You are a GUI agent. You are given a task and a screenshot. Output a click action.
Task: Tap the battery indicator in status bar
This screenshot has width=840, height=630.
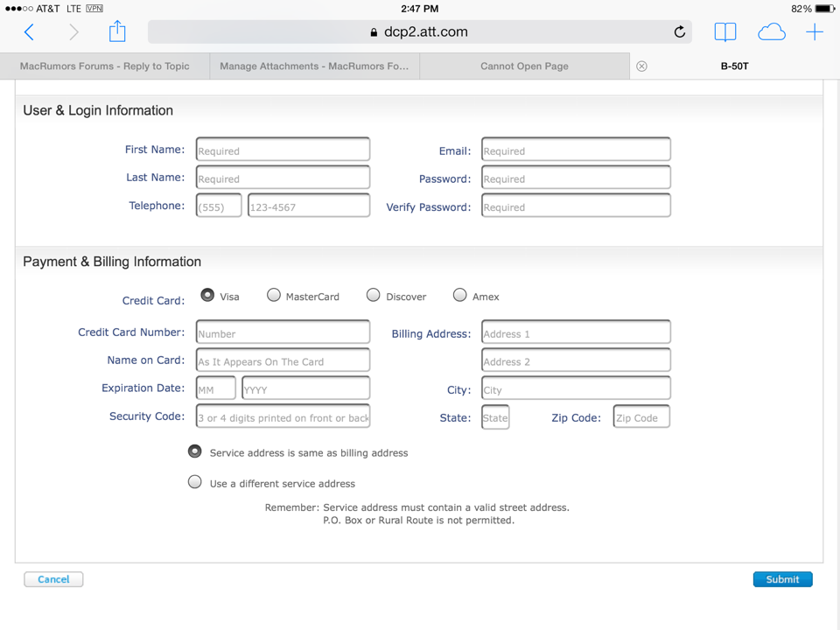825,9
